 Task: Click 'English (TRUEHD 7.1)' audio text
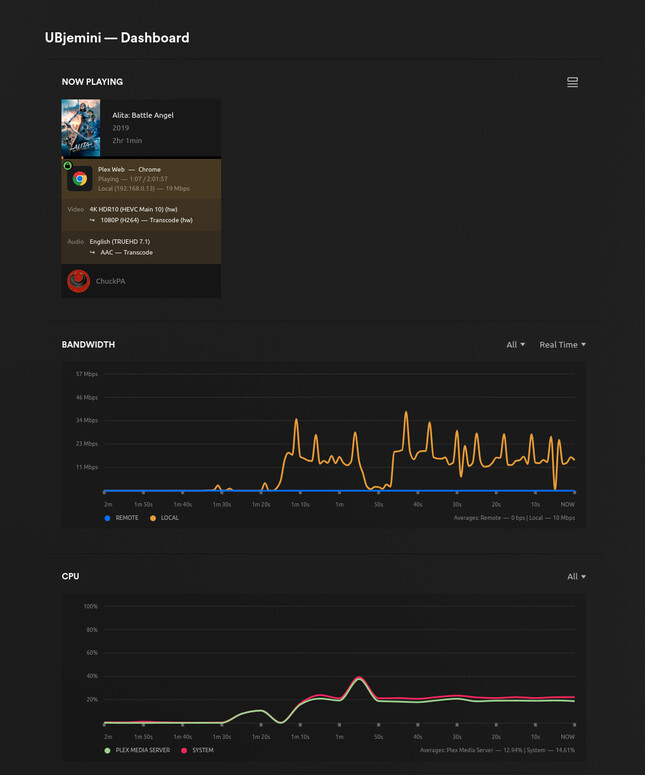120,241
